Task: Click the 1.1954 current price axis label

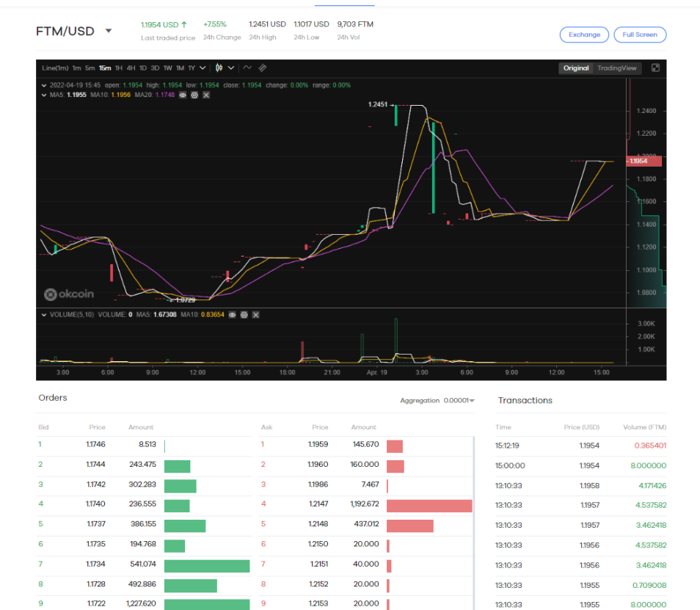Action: pyautogui.click(x=644, y=161)
